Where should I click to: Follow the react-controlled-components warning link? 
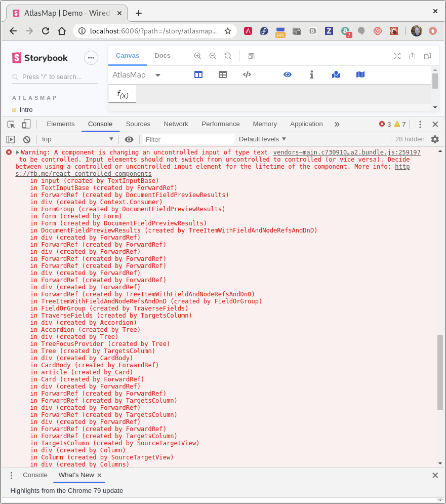coord(84,173)
